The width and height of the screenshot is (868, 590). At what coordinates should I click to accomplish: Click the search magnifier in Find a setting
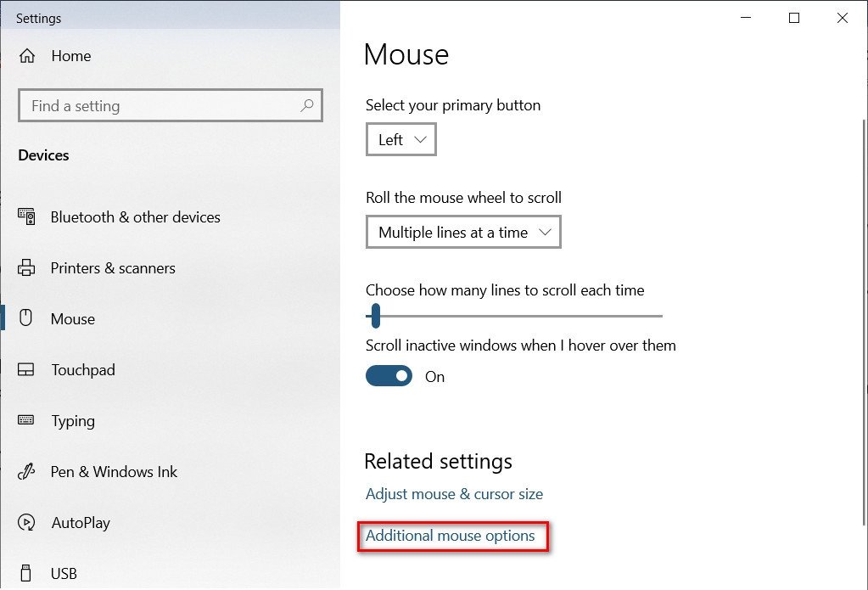307,105
